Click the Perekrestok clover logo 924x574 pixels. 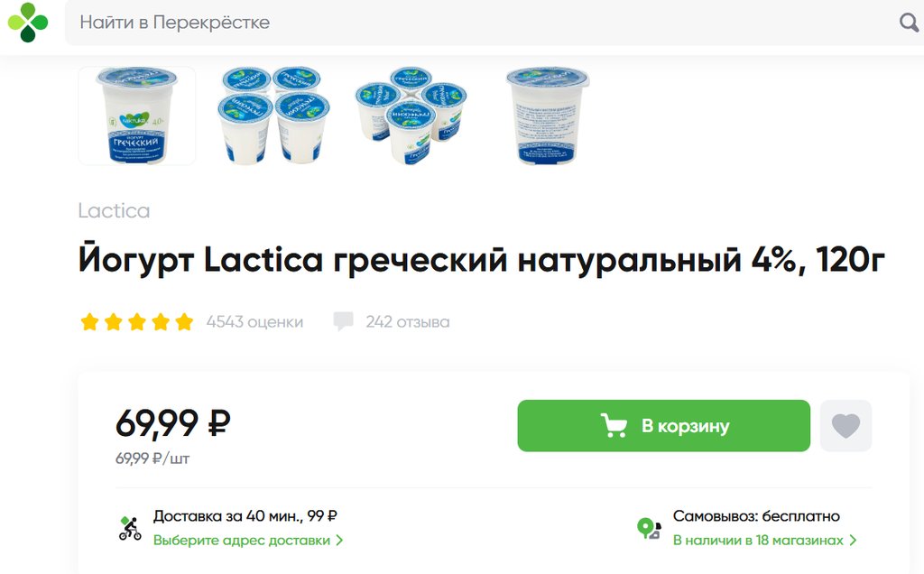(x=27, y=23)
